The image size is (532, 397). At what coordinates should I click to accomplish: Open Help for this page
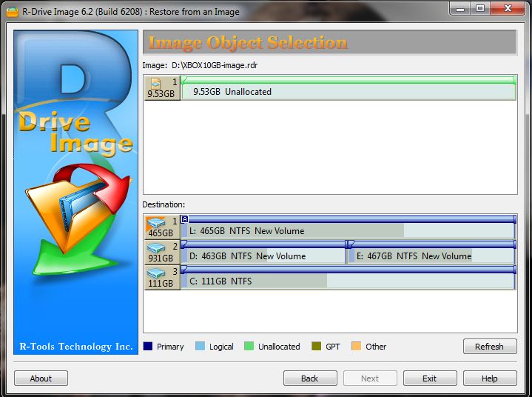[489, 378]
